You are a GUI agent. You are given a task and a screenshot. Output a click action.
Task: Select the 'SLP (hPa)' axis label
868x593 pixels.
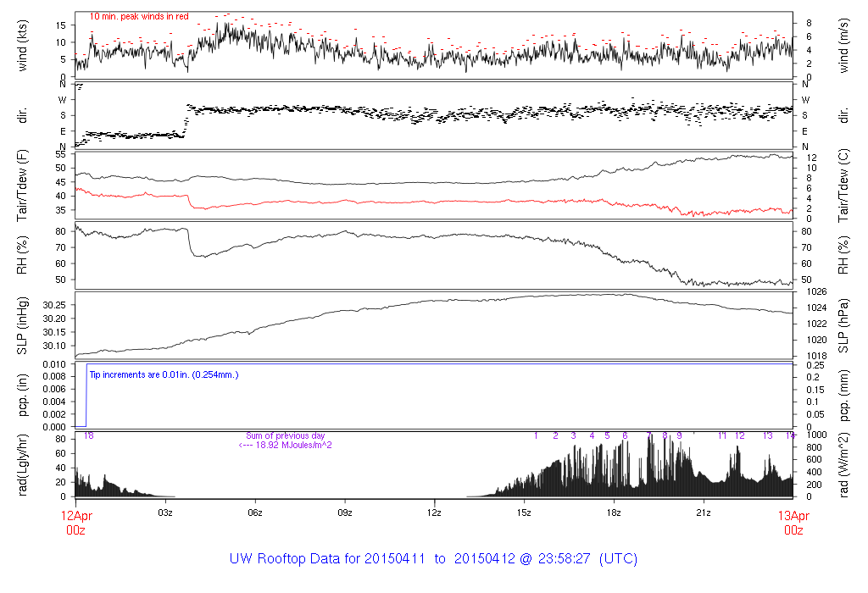843,326
